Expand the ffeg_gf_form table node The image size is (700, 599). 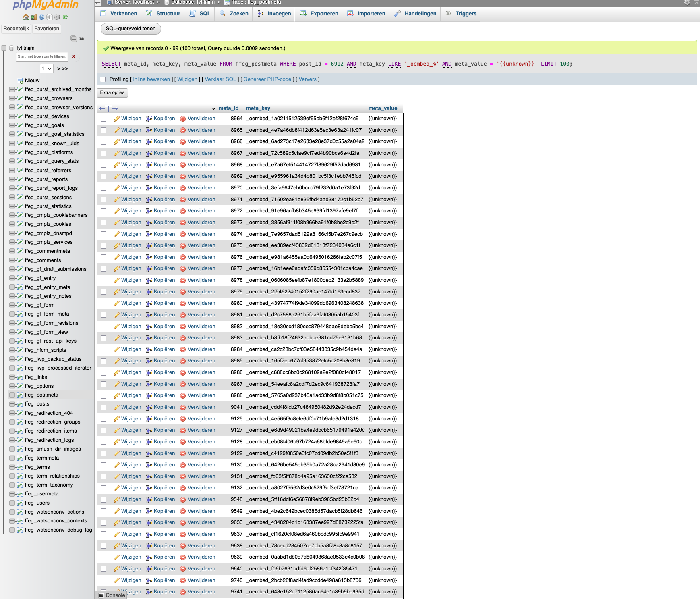pyautogui.click(x=12, y=305)
